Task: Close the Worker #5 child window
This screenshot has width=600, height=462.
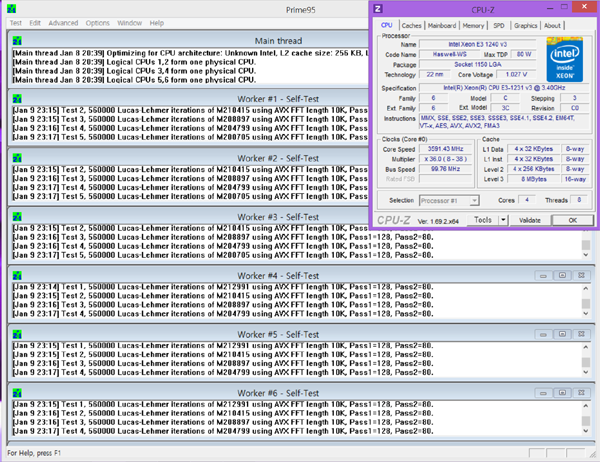Action: (581, 335)
